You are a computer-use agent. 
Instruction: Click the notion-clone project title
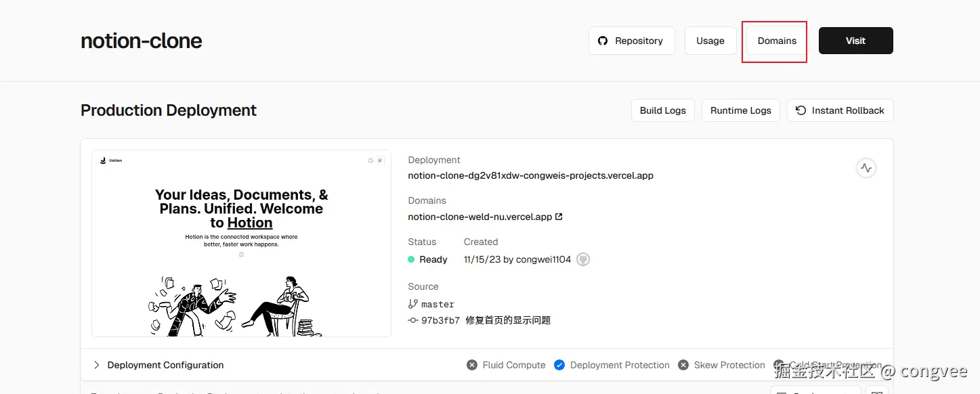(x=142, y=41)
